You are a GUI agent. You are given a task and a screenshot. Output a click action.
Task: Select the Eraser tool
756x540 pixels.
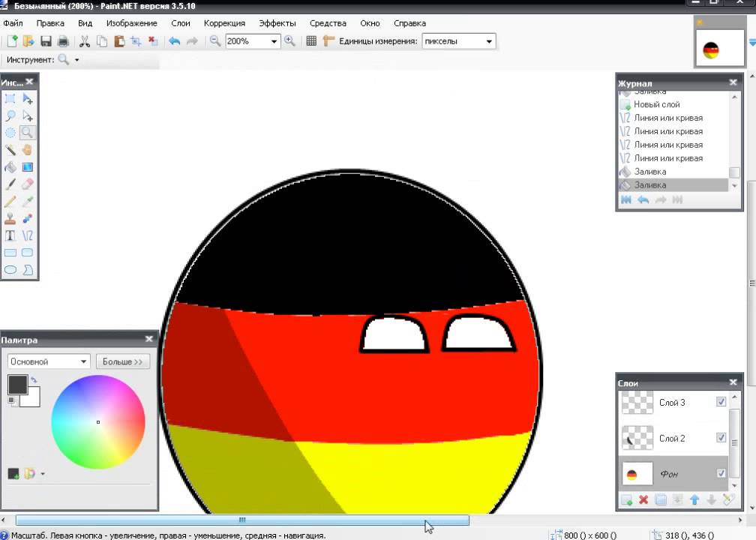[x=28, y=184]
